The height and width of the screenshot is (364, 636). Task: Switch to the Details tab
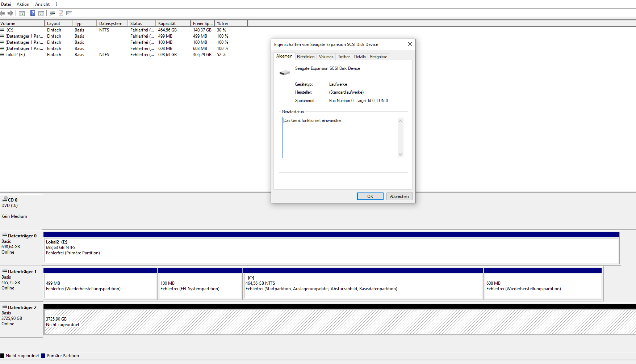(360, 57)
